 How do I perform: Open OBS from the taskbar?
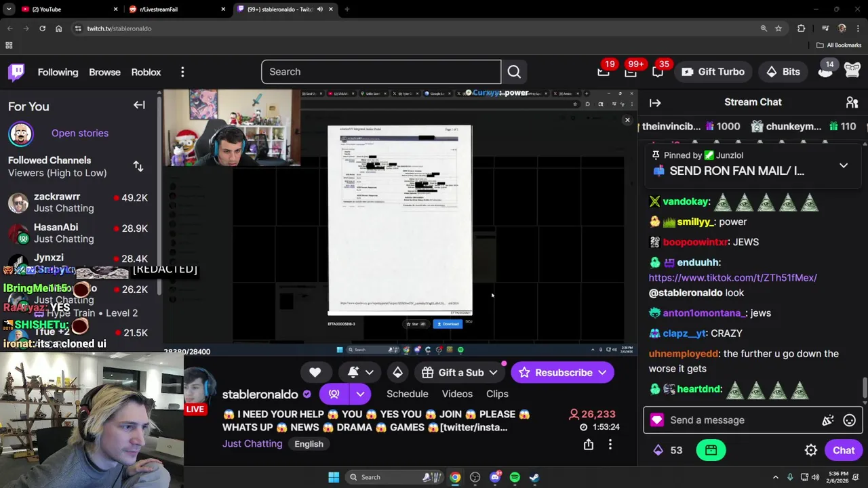pyautogui.click(x=475, y=477)
